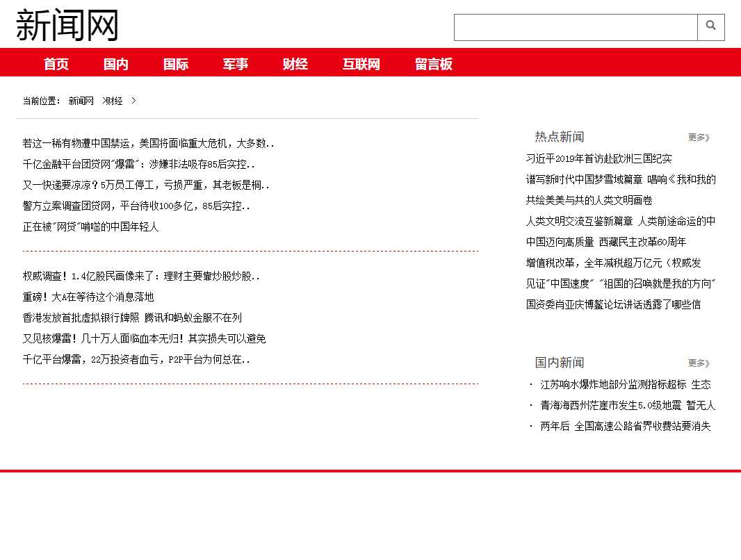Open 香港发放首批虚拟银行牌照 article
This screenshot has width=741, height=560.
click(x=132, y=318)
